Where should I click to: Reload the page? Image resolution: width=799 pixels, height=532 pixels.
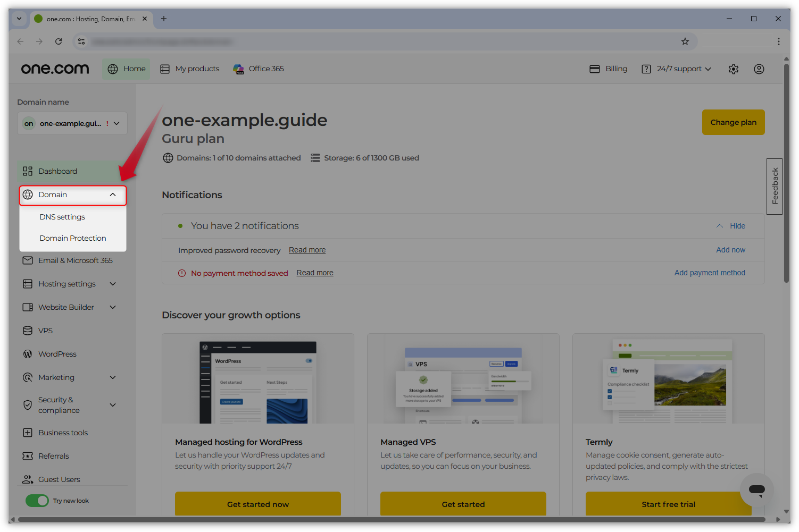[59, 41]
